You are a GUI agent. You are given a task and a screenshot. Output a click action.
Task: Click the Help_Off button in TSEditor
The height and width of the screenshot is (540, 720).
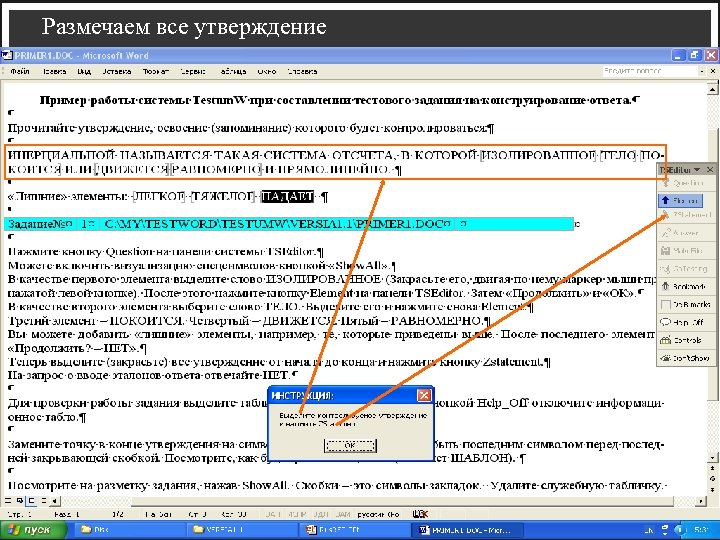(682, 322)
